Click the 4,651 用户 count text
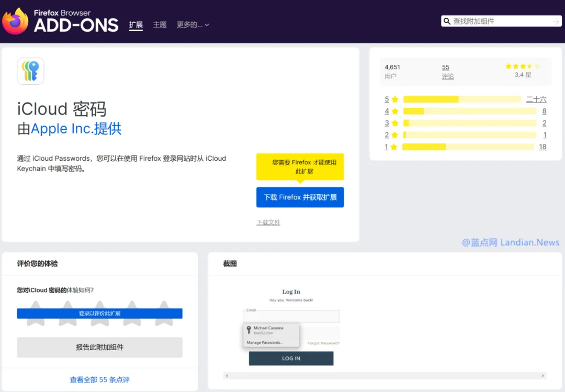The width and height of the screenshot is (565, 392). (392, 71)
